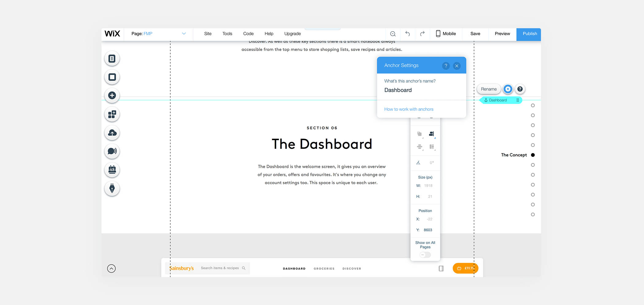The height and width of the screenshot is (305, 644).
Task: Click the distribute icon in toolbar panel
Action: coord(432,147)
